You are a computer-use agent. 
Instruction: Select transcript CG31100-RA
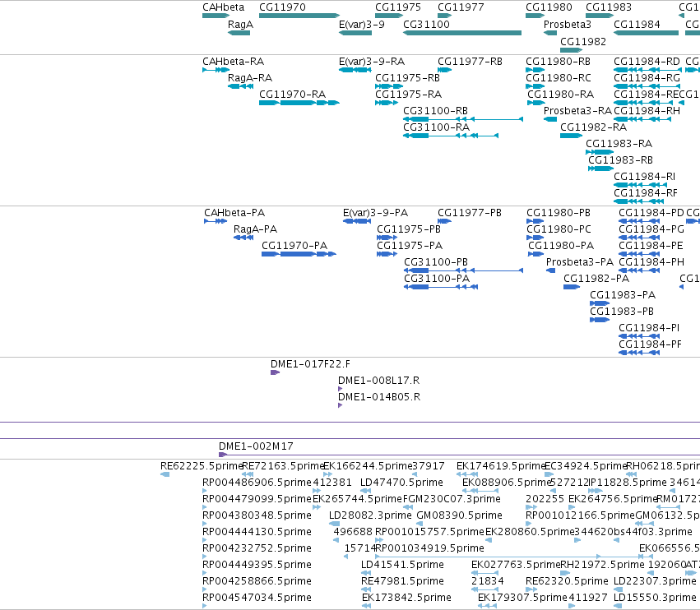pos(436,127)
